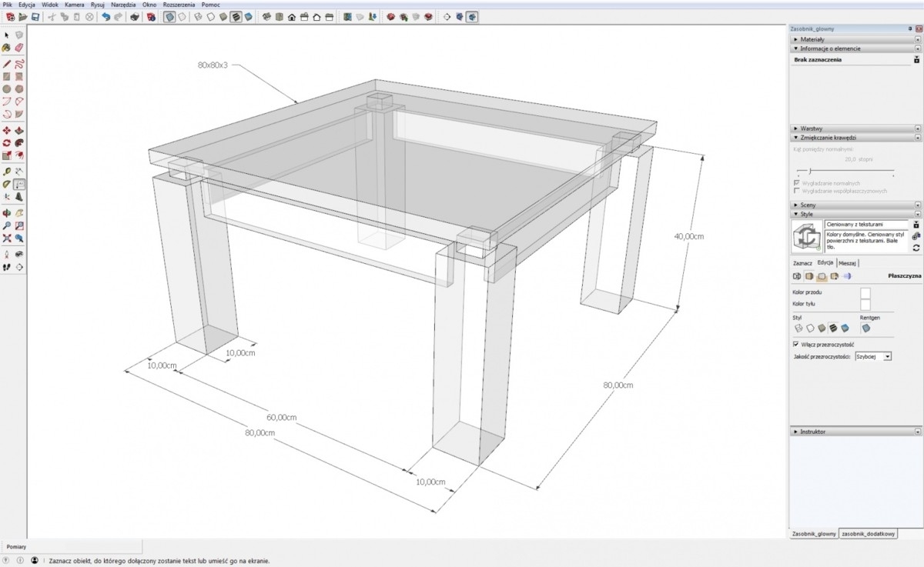Disable the Włącz przezroczystość checkbox
Image resolution: width=924 pixels, height=567 pixels.
click(795, 344)
